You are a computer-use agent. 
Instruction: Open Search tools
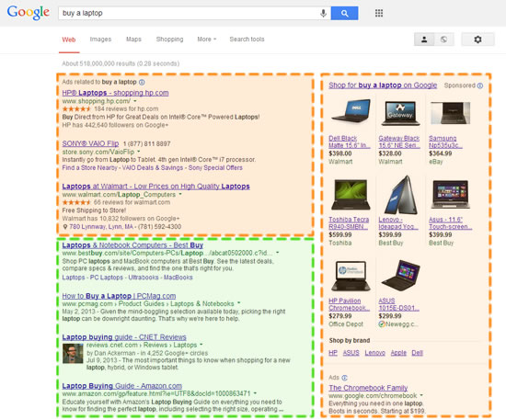point(247,40)
